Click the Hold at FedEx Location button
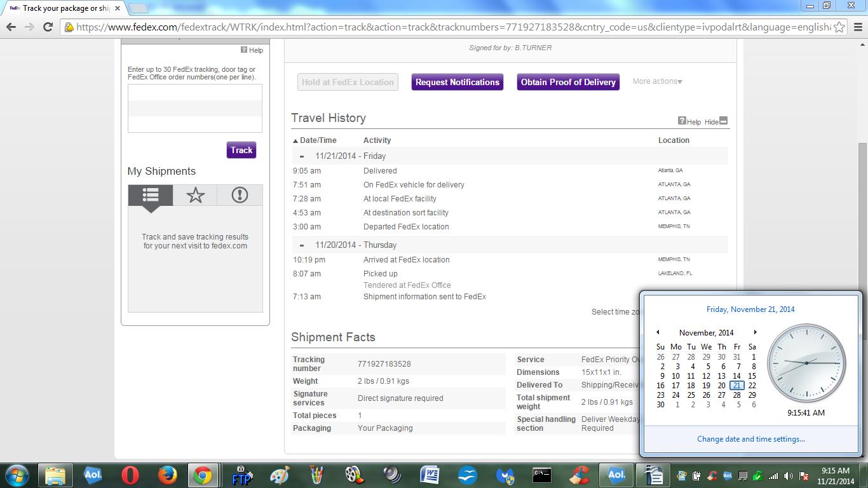 348,82
